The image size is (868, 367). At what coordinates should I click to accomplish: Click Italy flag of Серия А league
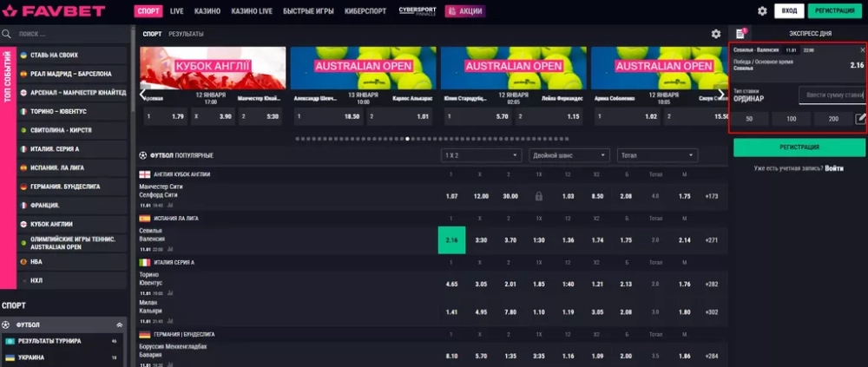(x=144, y=262)
